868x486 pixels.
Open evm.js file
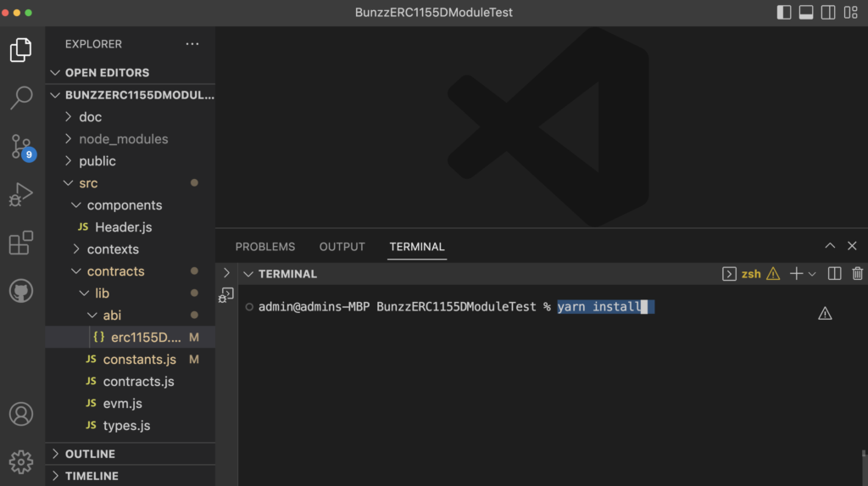130,404
